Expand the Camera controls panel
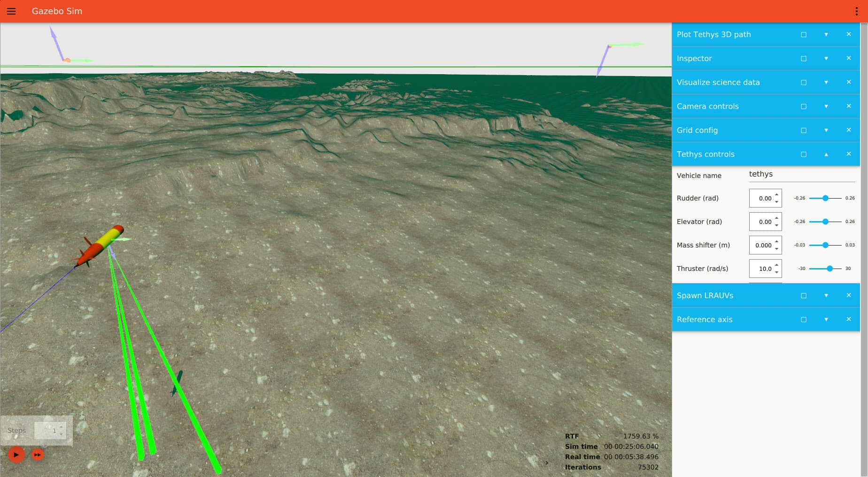This screenshot has height=477, width=868. (826, 106)
